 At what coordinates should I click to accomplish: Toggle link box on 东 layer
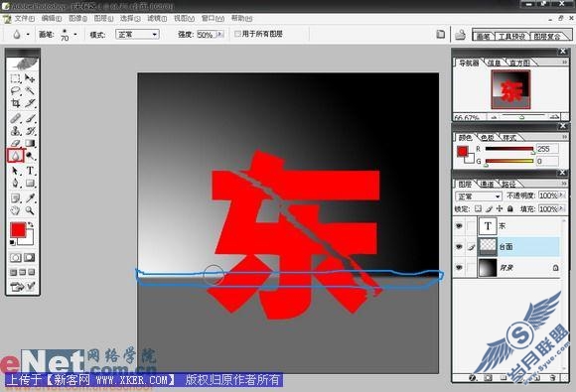(x=472, y=226)
